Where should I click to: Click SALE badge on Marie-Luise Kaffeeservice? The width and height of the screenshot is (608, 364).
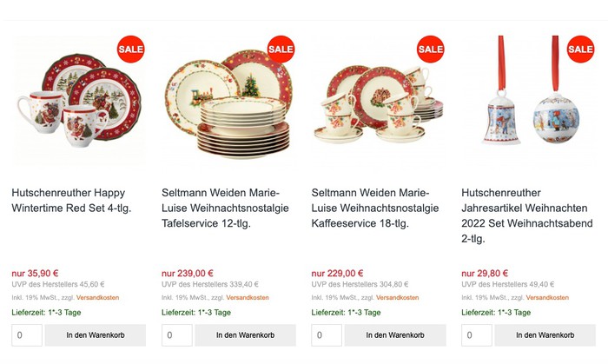coord(430,50)
